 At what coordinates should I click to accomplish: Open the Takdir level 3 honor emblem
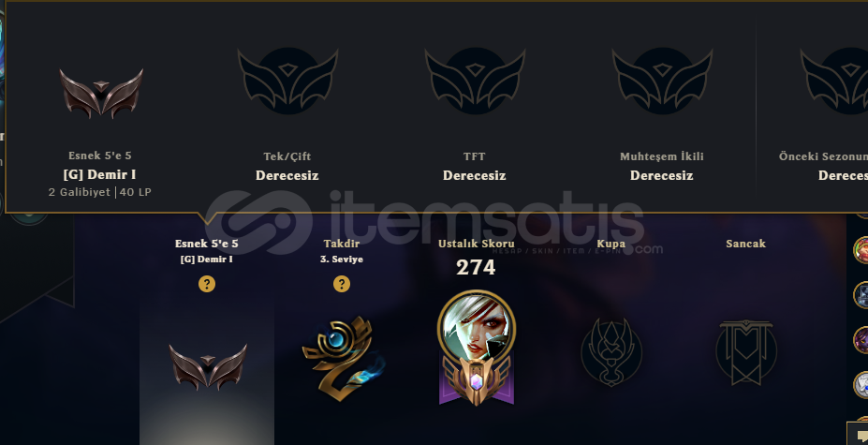(344, 358)
